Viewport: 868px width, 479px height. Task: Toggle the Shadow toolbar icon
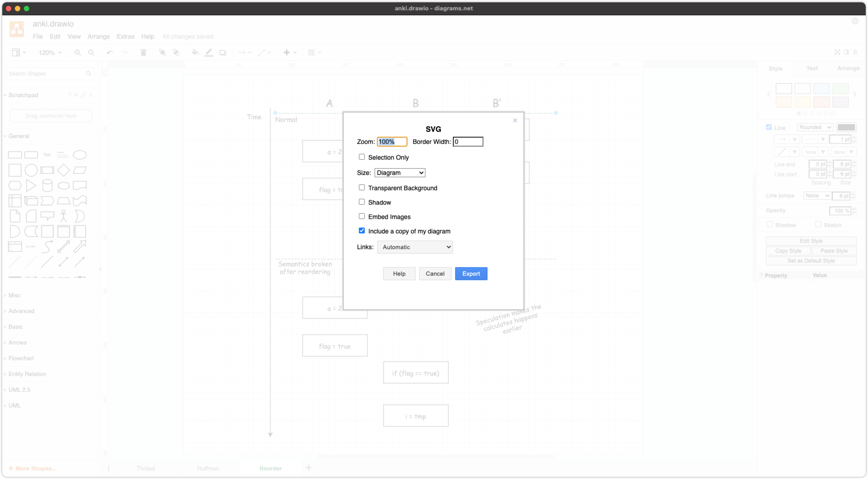coord(223,52)
